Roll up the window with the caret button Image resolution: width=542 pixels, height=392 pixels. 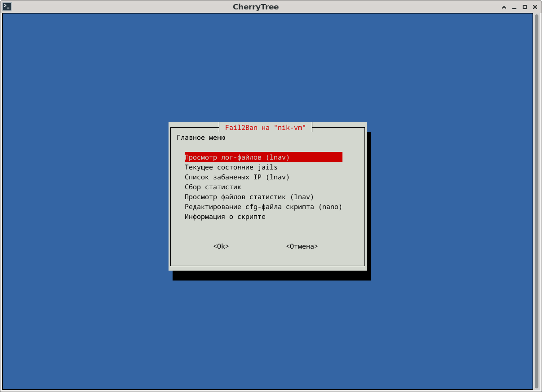pos(504,7)
